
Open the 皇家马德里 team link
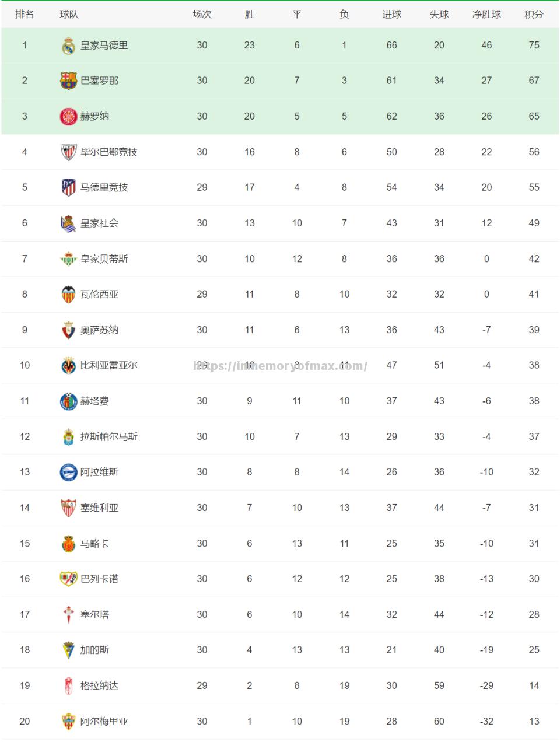pyautogui.click(x=104, y=46)
